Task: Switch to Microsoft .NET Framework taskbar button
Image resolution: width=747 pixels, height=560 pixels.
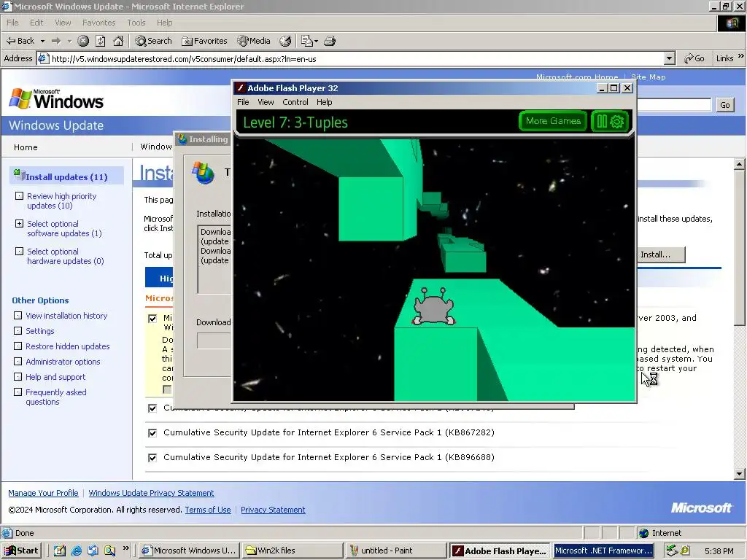Action: point(603,551)
